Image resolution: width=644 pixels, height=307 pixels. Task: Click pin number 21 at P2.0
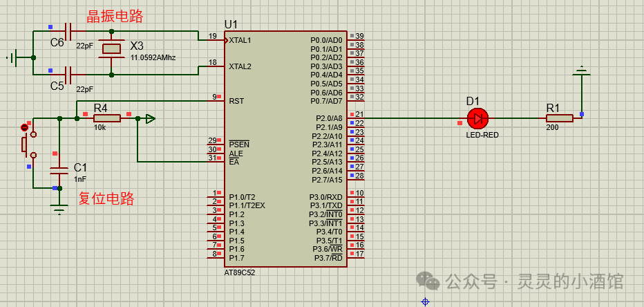(359, 114)
